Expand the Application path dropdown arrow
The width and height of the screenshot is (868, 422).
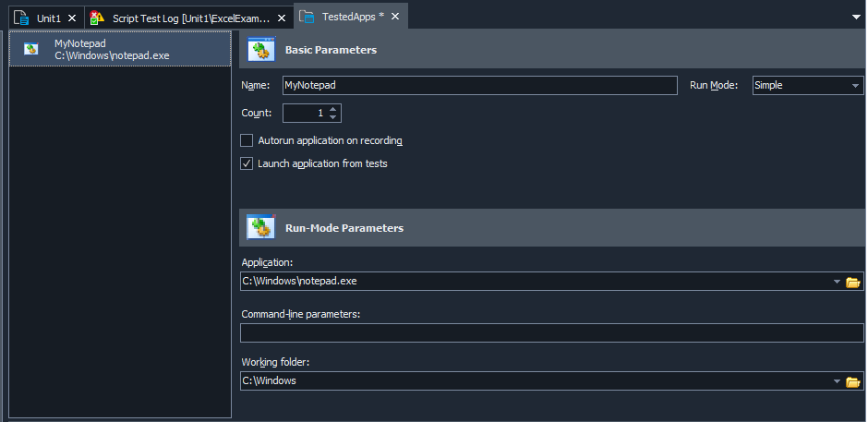tap(837, 282)
